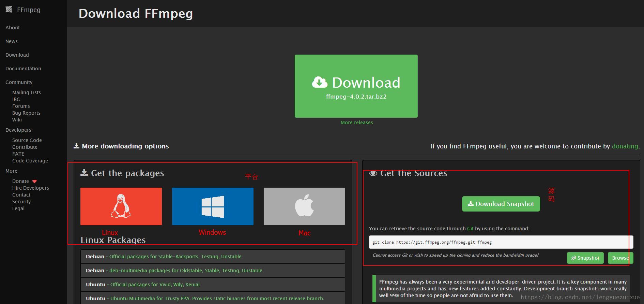Select the Linux penguin platform tile
The image size is (644, 304).
click(121, 206)
